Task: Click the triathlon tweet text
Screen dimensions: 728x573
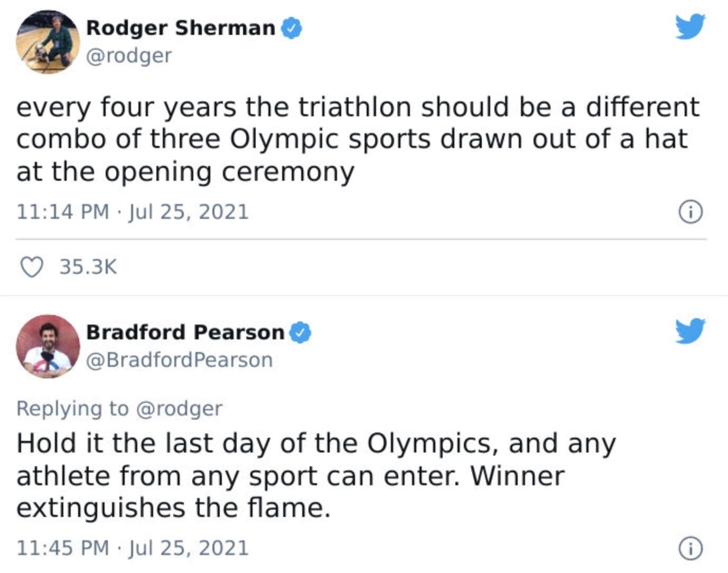Action: pos(357,139)
